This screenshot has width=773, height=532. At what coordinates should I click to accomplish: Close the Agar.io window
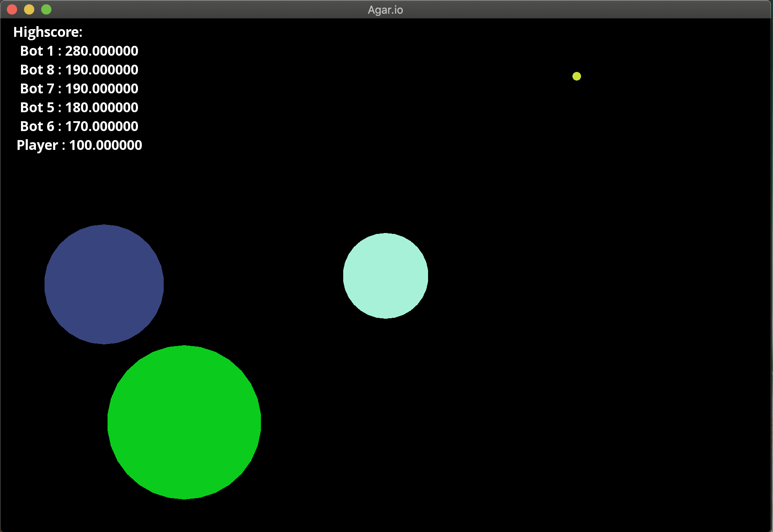click(12, 9)
